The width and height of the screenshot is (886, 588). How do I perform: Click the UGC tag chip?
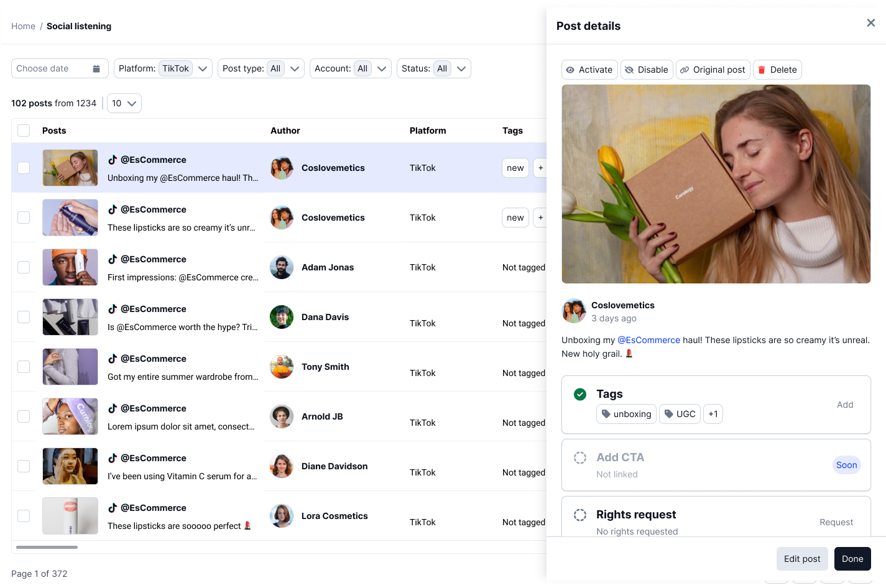coord(680,414)
